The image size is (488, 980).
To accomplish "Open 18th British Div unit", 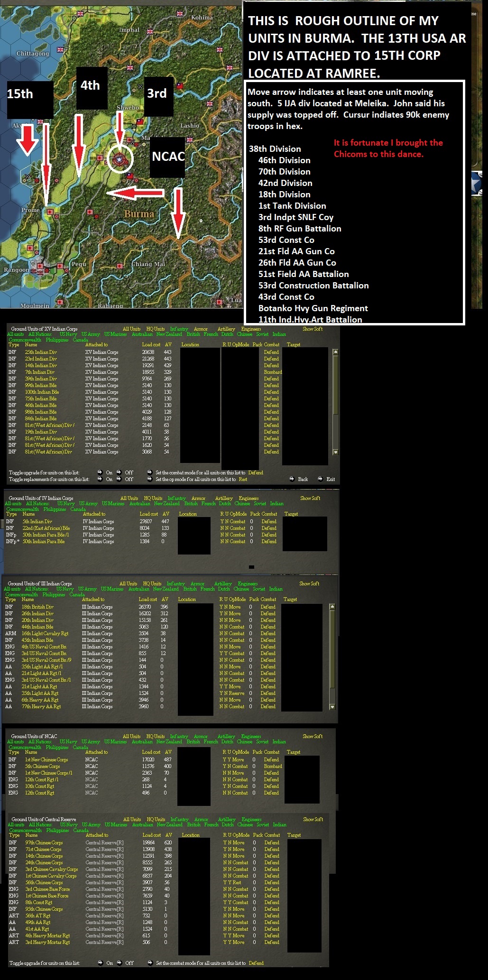I will (x=37, y=607).
